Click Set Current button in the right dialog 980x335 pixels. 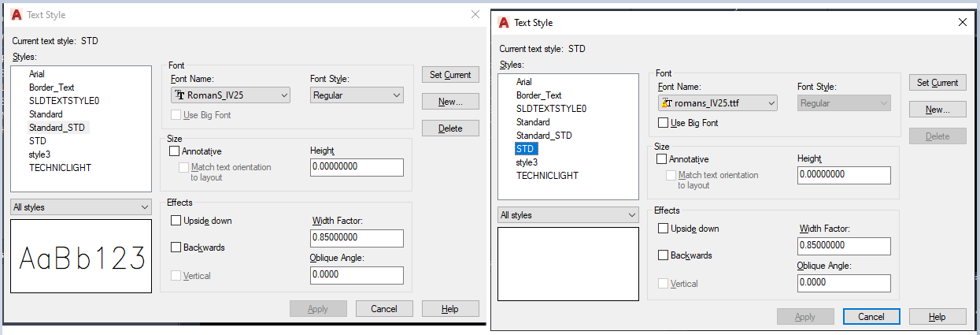coord(937,83)
